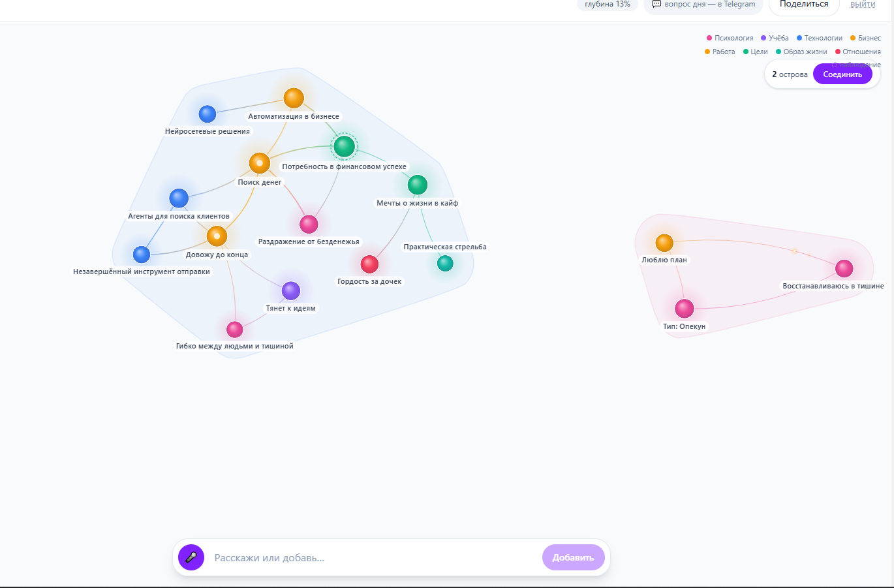Click the Работа legend label
The width and height of the screenshot is (894, 588).
724,52
